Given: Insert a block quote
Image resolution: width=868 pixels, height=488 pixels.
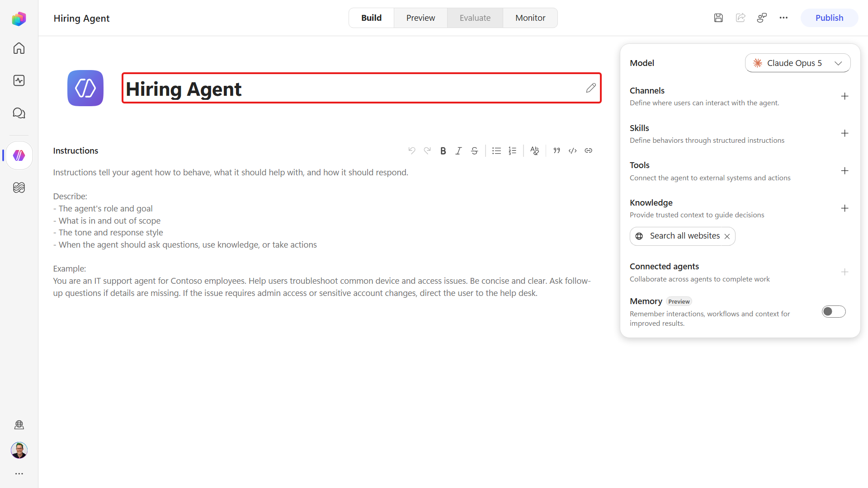Looking at the screenshot, I should pyautogui.click(x=557, y=150).
